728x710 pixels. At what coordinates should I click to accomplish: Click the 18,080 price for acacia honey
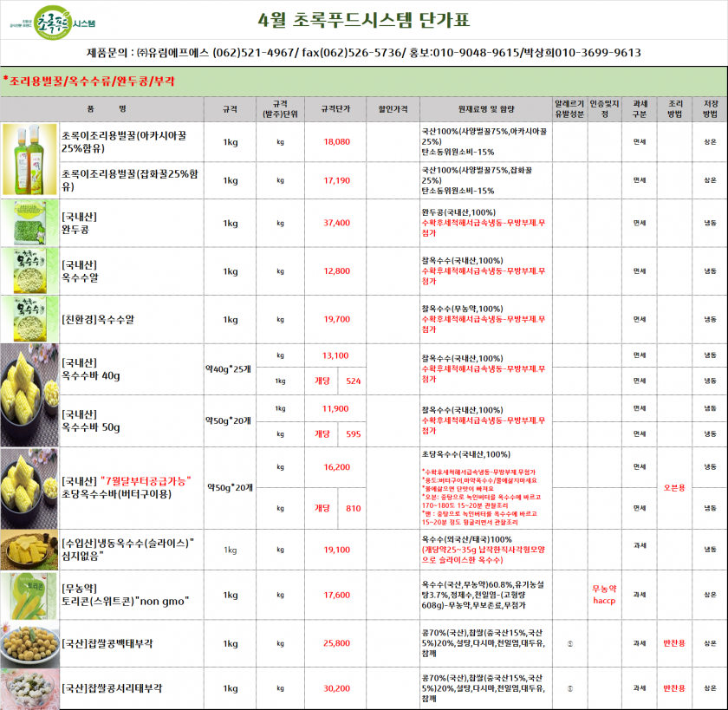[x=335, y=140]
